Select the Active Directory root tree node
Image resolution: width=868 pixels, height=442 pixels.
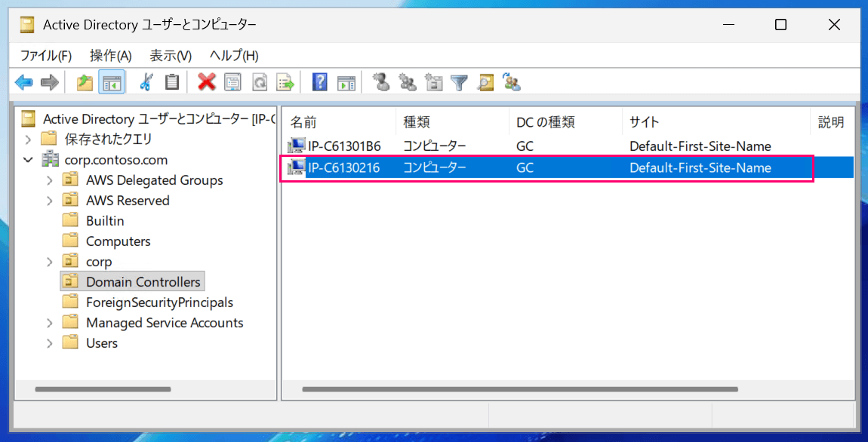159,119
